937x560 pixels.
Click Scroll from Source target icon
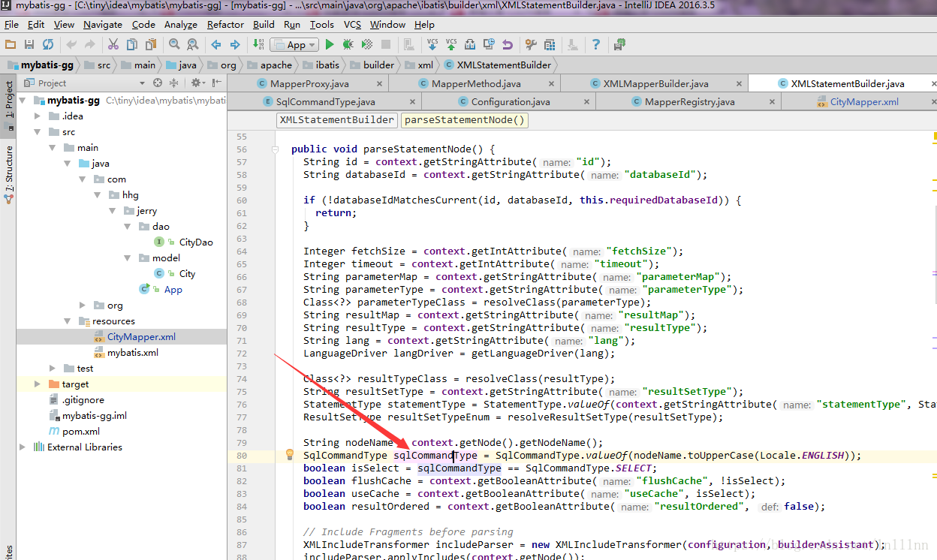(x=158, y=83)
